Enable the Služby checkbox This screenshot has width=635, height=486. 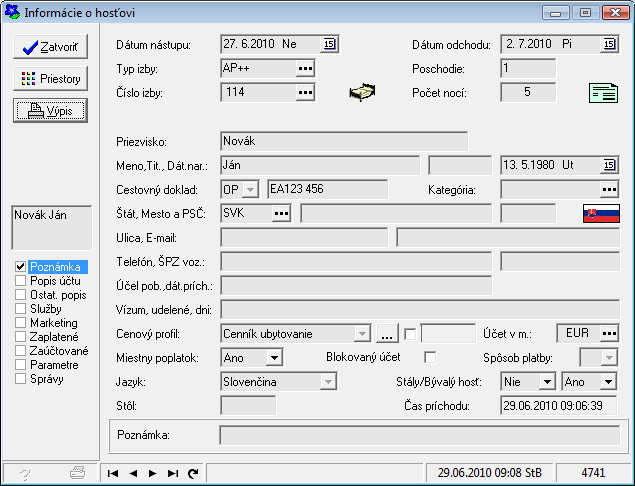[21, 309]
